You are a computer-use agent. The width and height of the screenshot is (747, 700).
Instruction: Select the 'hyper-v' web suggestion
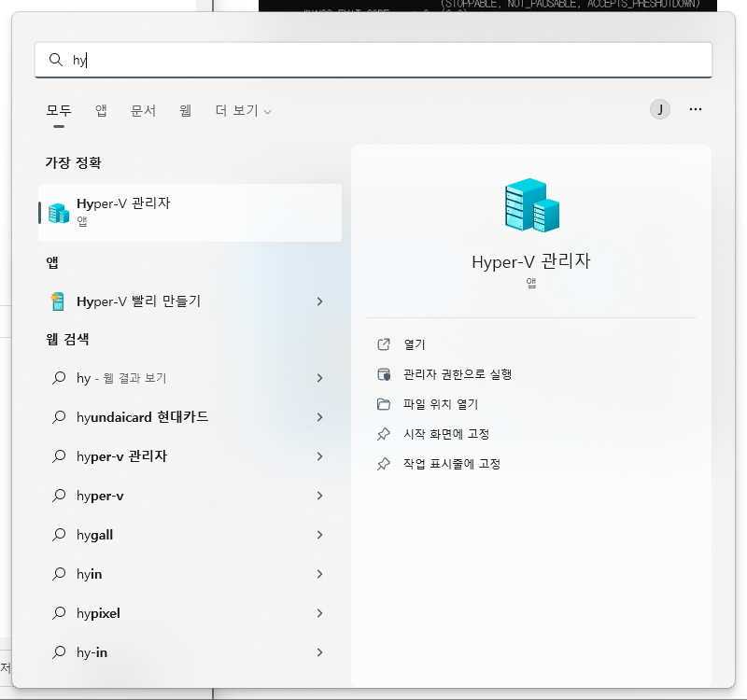tap(190, 496)
